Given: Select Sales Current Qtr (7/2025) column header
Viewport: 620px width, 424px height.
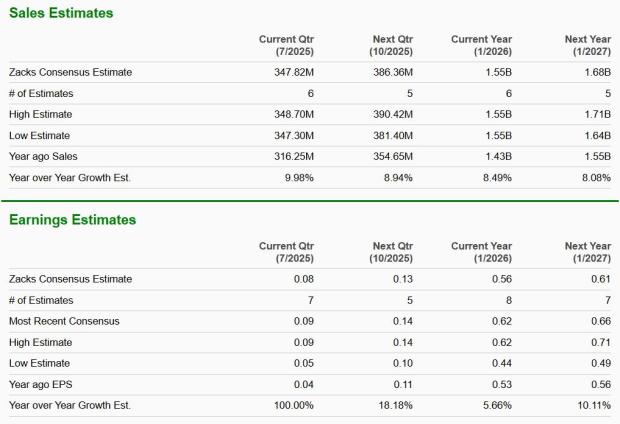Looking at the screenshot, I should point(286,45).
